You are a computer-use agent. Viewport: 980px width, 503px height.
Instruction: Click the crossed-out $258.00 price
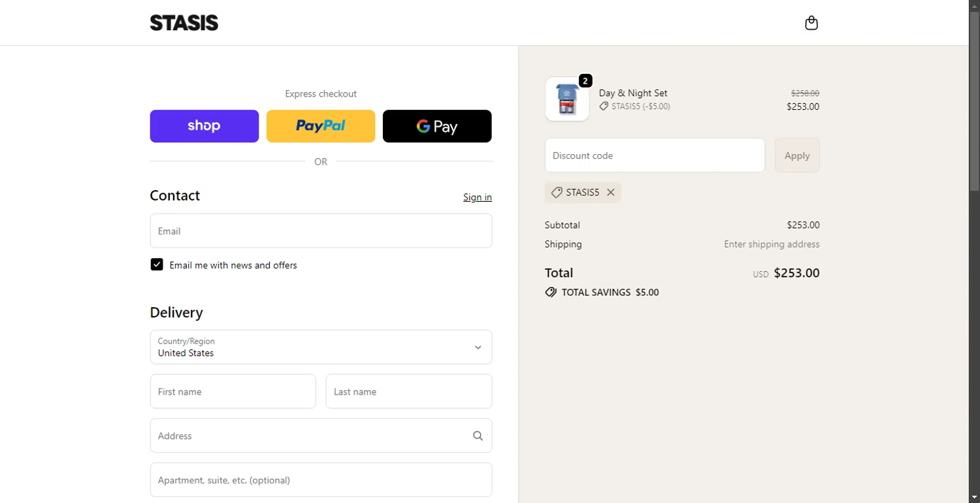coord(805,93)
